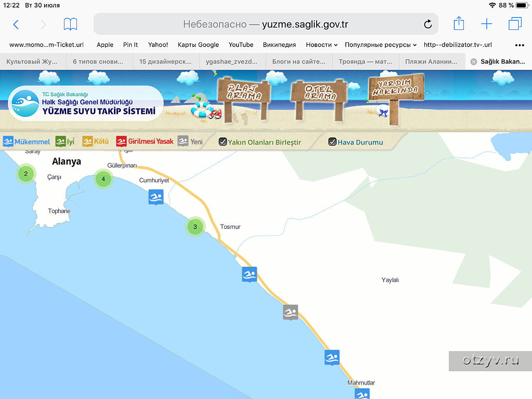Click the Alanya city label on map
532x399 pixels.
(66, 162)
